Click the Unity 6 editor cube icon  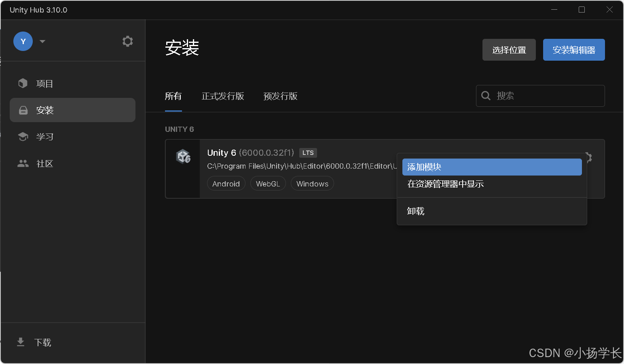[183, 156]
